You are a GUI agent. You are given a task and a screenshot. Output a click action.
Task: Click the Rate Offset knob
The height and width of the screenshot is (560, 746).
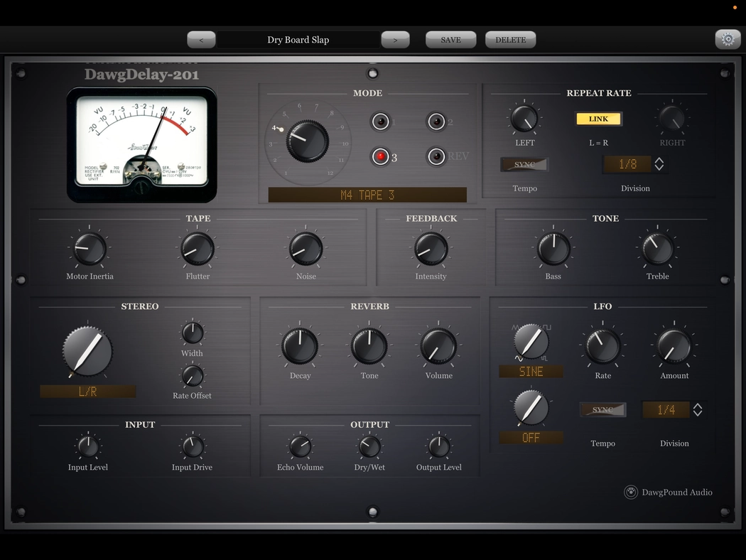(x=193, y=375)
